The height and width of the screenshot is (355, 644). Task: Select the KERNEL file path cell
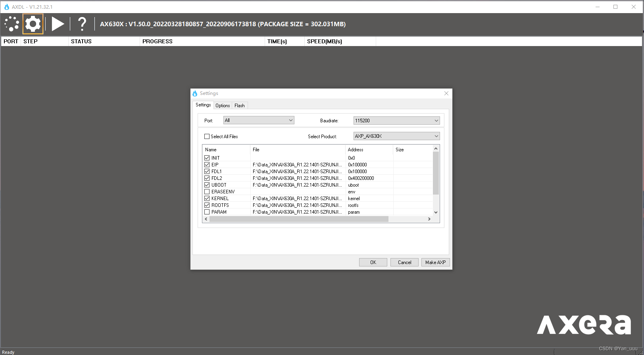pyautogui.click(x=298, y=199)
